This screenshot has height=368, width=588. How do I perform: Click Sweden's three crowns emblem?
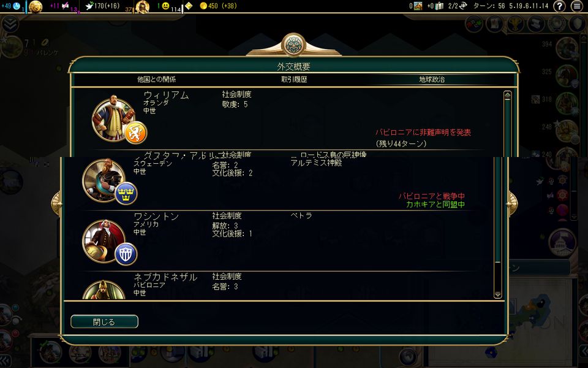(x=126, y=193)
